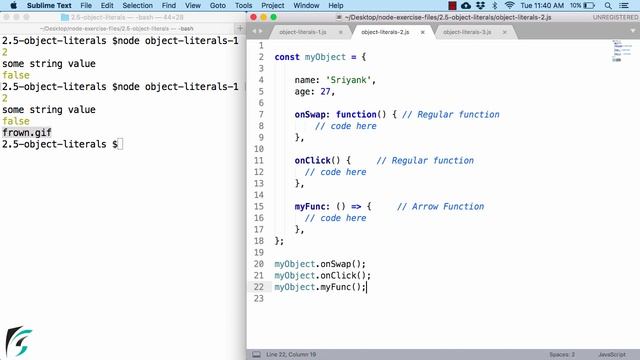Viewport: 640px width, 360px height.
Task: Close the object-literals-3.js tab
Action: tap(504, 32)
